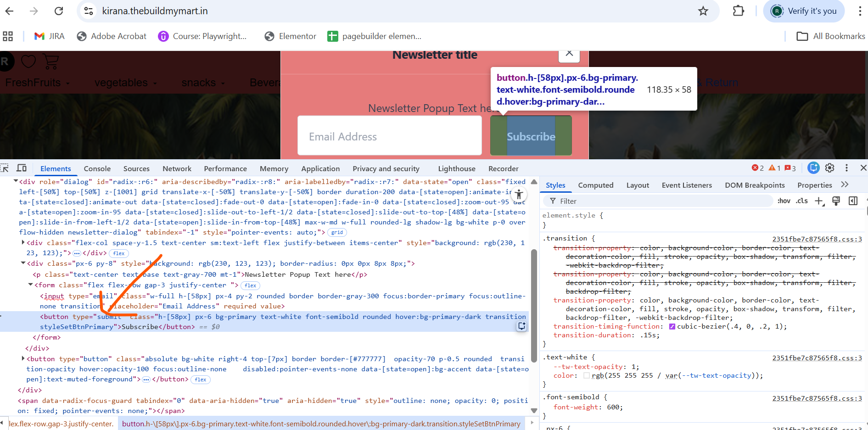The image size is (868, 430).
Task: Switch to the Computed styles tab
Action: (x=596, y=185)
